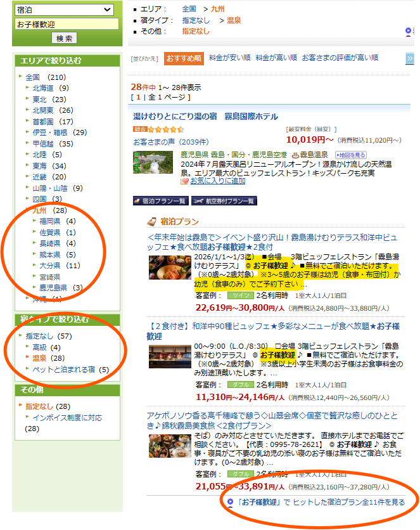The image size is (420, 530).
Task: Select the おすすめ順 sort tab
Action: tap(184, 58)
